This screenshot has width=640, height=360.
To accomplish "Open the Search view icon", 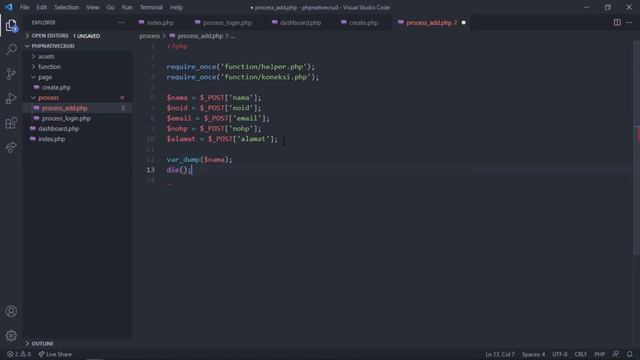I will point(11,49).
